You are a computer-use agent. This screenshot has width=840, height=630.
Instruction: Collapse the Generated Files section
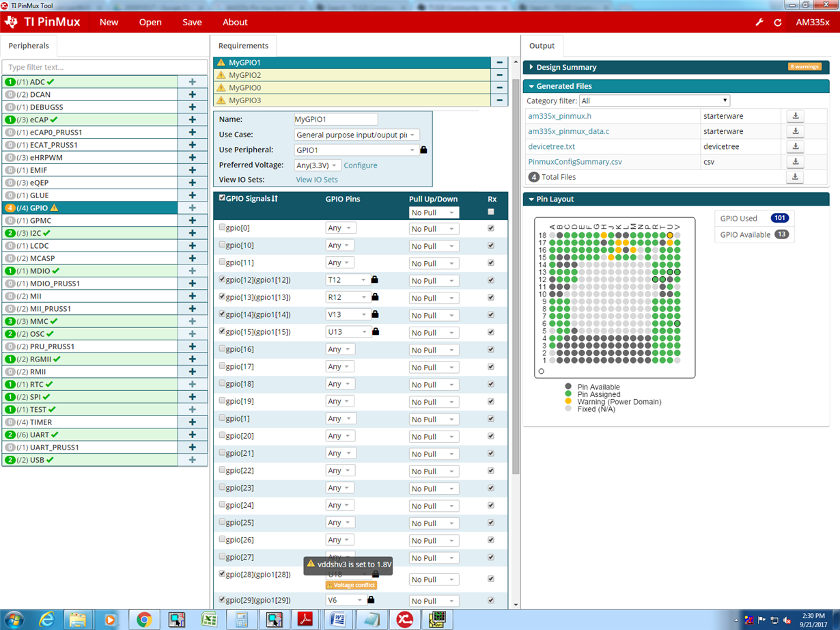point(531,86)
